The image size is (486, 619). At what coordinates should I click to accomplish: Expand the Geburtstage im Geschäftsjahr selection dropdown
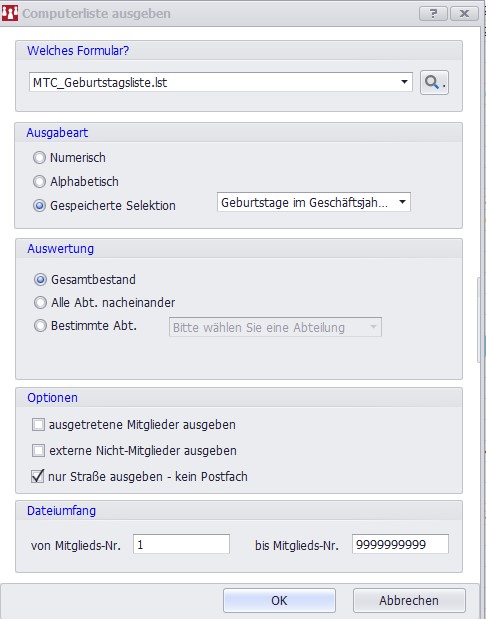[313, 202]
